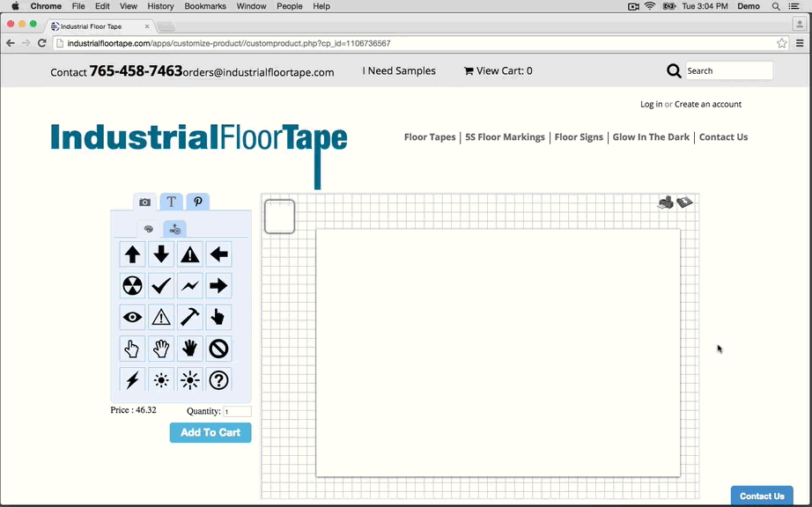Click the save icon next to printer
Image resolution: width=812 pixels, height=507 pixels.
pyautogui.click(x=685, y=202)
